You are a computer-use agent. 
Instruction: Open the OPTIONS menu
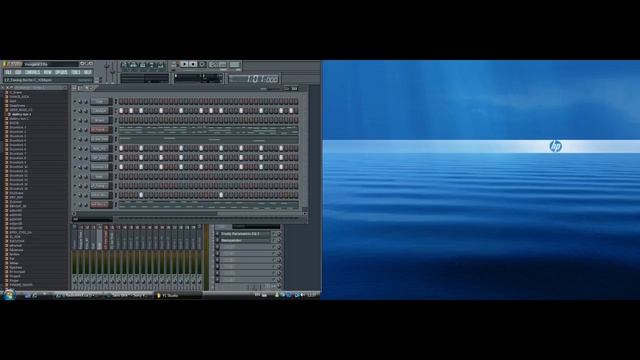pos(61,72)
